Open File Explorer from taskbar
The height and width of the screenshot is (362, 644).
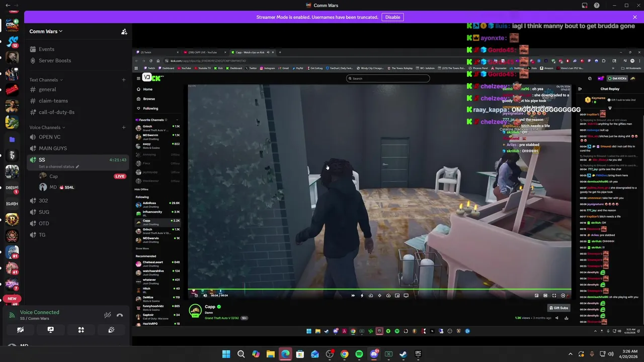(270, 354)
